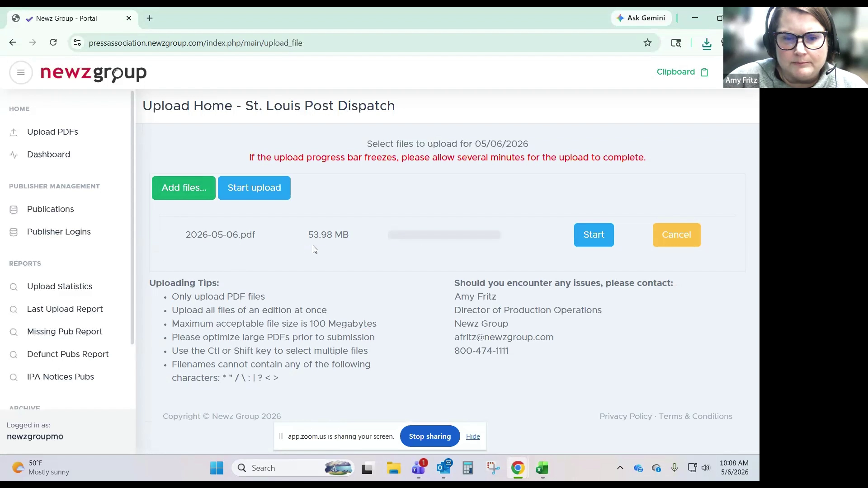Open Upload Statistics report

coord(60,286)
